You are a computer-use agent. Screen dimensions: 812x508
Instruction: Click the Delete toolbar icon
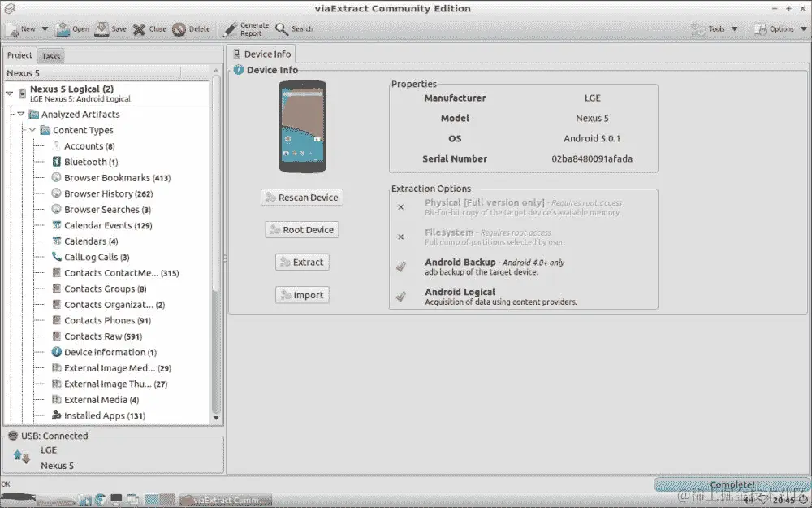[179, 29]
